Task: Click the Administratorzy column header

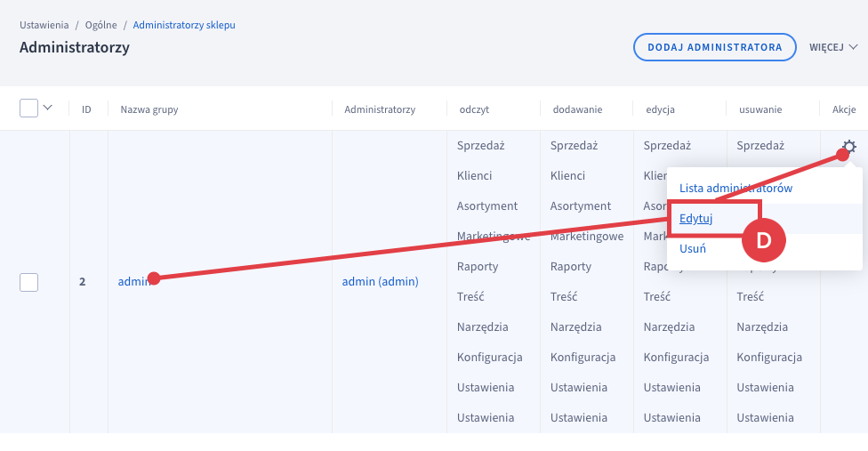Action: [380, 109]
